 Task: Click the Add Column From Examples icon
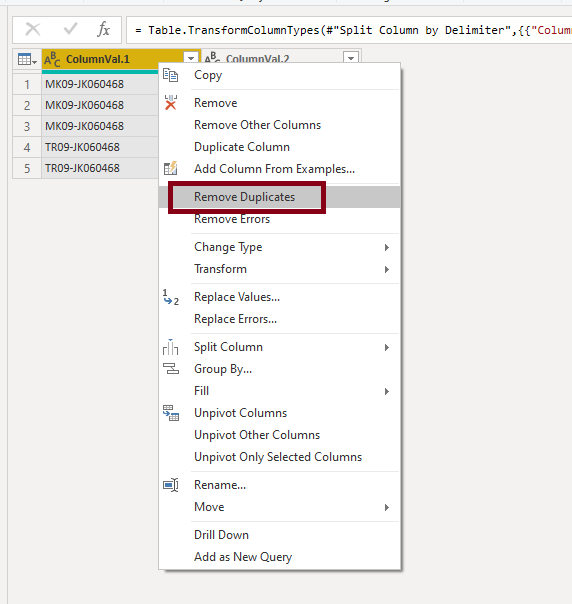[x=170, y=169]
